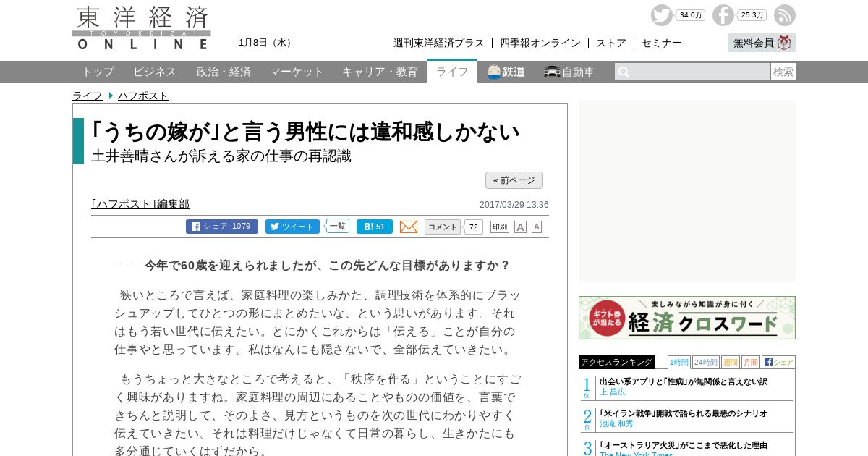Click the Facebook count 25.3万

752,15
